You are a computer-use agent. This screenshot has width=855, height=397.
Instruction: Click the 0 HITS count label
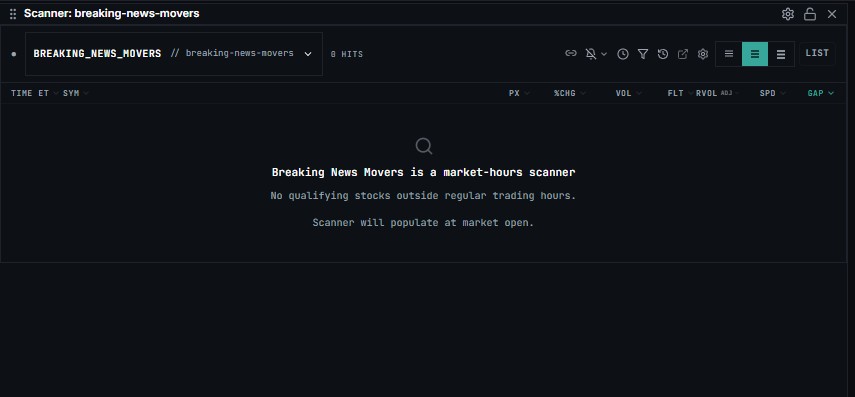347,54
